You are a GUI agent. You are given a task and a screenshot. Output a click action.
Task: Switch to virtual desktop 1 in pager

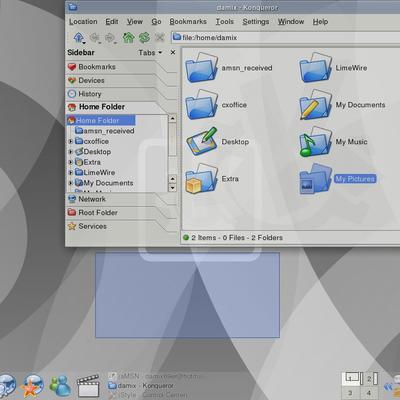pos(351,379)
